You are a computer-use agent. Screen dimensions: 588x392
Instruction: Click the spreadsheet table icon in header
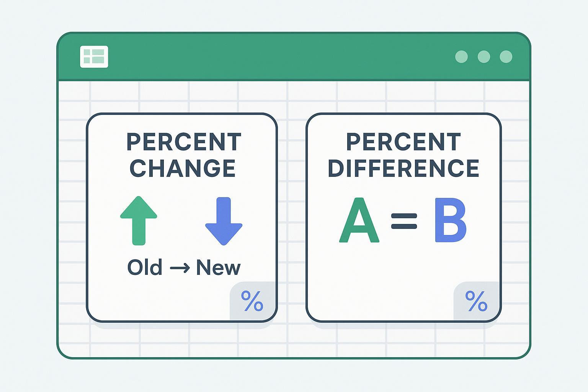coord(94,57)
